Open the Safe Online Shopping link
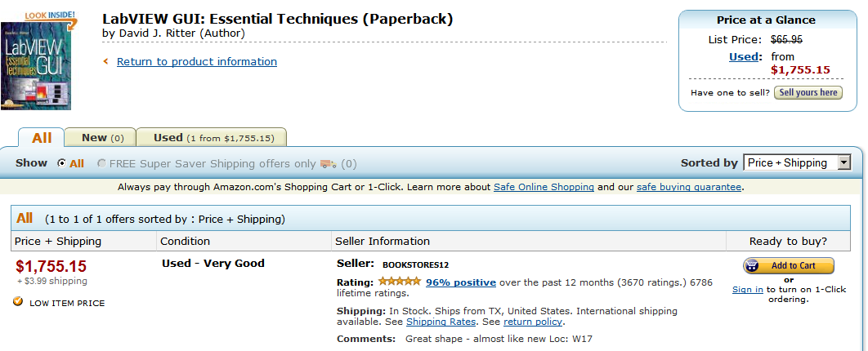 544,187
